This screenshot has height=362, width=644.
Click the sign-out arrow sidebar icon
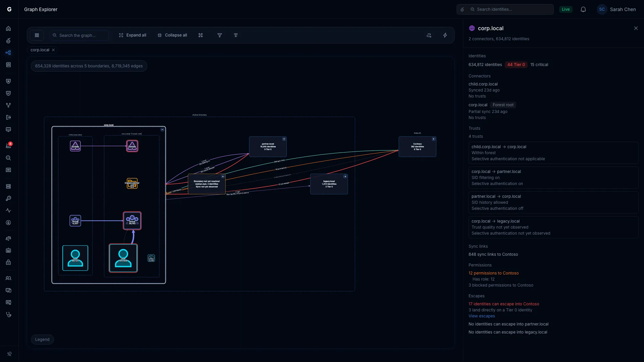[x=8, y=117]
